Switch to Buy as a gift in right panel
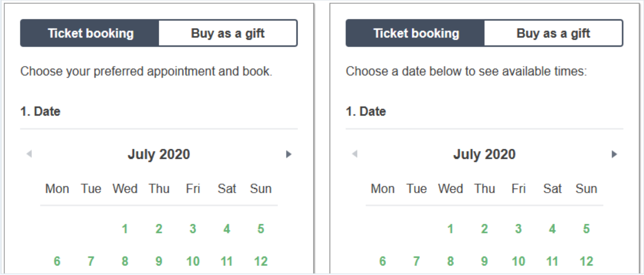Image resolution: width=644 pixels, height=275 pixels. tap(553, 33)
